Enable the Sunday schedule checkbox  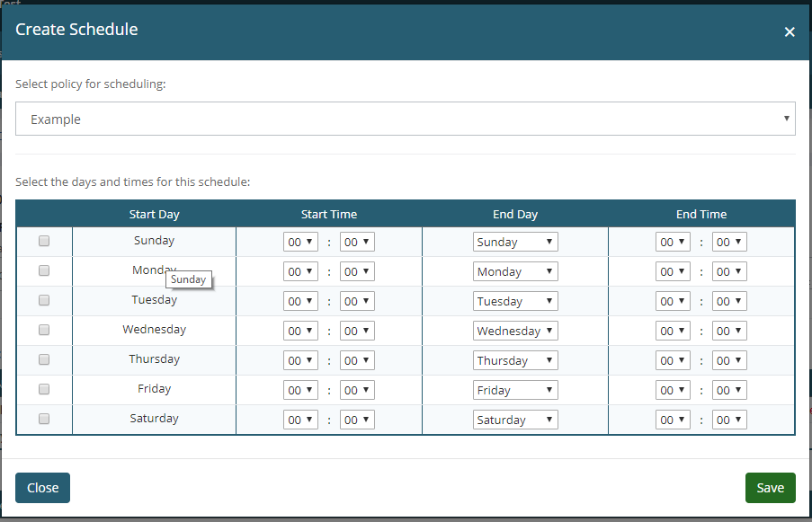coord(44,241)
